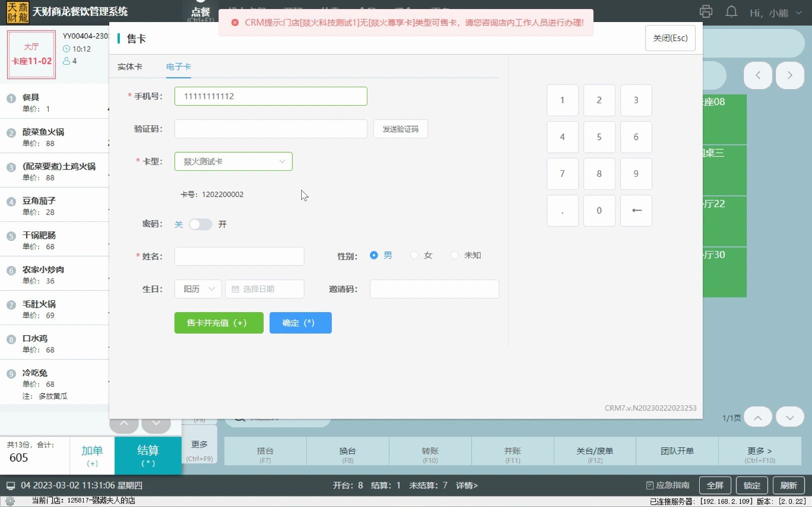
Task: Click 全屏 fullscreen button
Action: point(715,485)
